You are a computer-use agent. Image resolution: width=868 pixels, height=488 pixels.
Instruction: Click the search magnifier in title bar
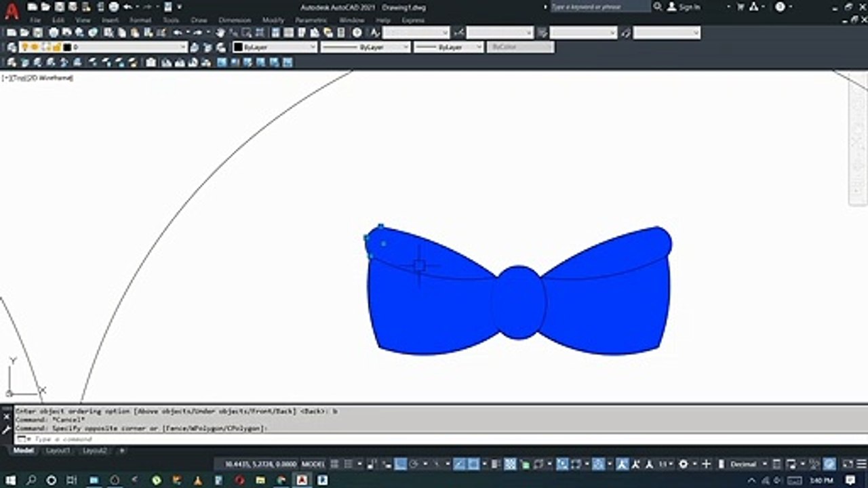pyautogui.click(x=658, y=7)
